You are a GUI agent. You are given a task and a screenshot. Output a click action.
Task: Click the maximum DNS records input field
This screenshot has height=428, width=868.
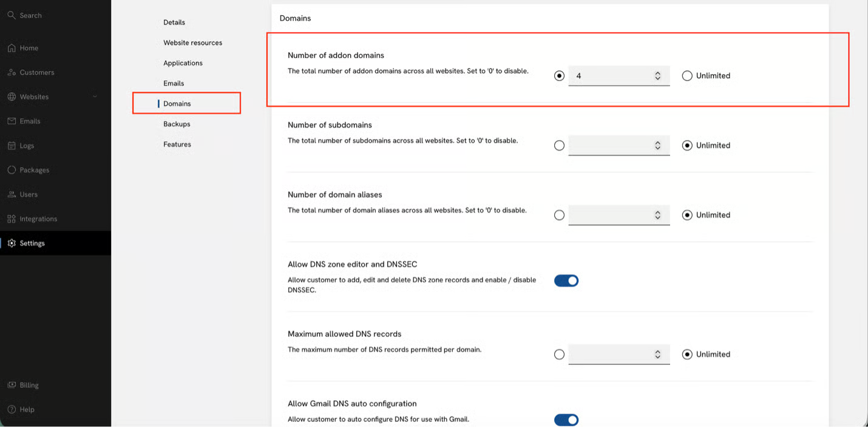(619, 355)
